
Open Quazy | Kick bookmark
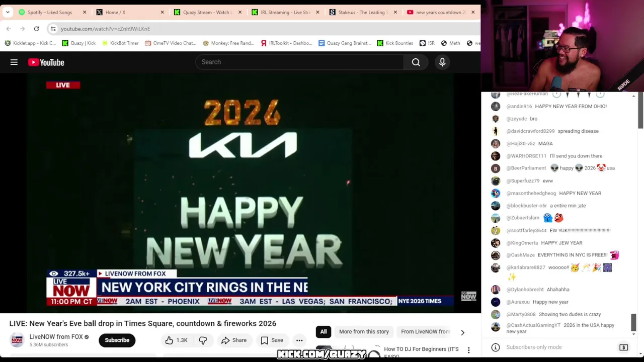[79, 43]
